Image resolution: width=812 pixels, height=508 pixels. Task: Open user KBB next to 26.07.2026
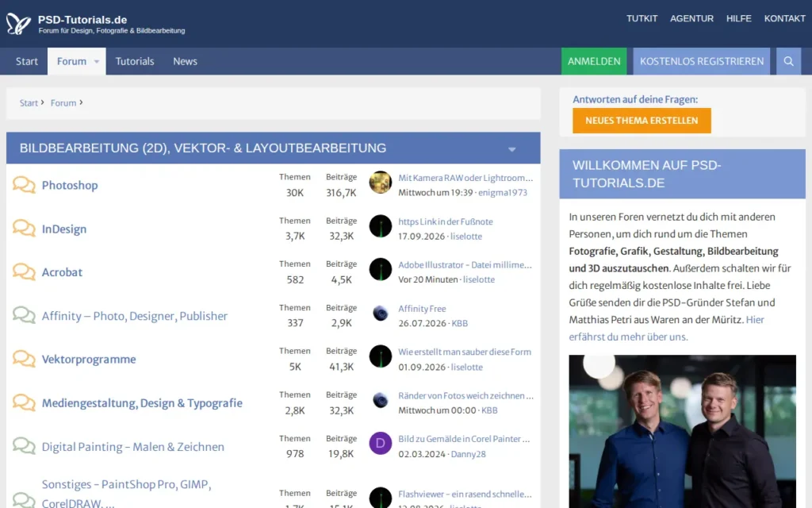[459, 323]
